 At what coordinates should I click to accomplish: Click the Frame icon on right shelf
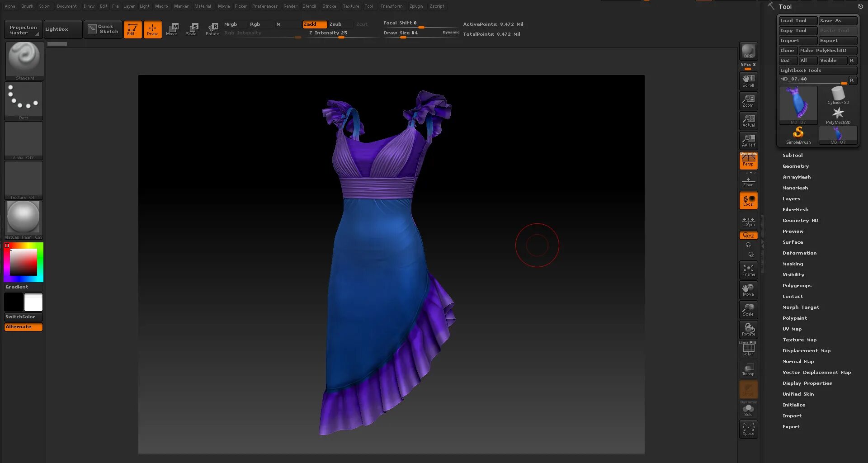tap(748, 270)
